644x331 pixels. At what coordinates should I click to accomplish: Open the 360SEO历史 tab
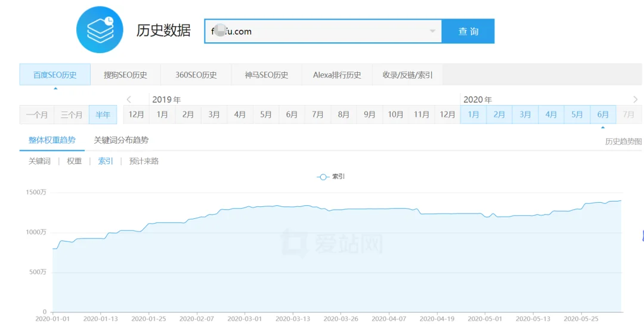196,75
